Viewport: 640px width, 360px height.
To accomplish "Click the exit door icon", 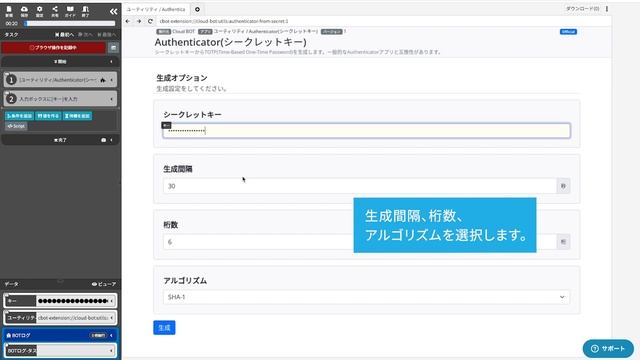I will (85, 11).
